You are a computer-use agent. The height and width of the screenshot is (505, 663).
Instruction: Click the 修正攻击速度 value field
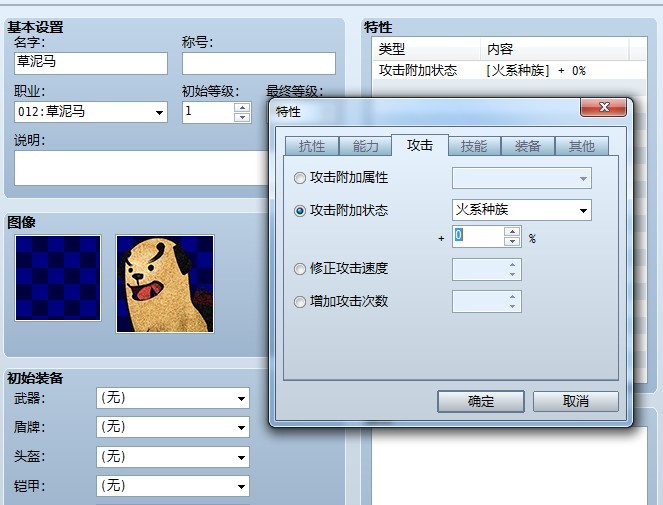[x=487, y=269]
